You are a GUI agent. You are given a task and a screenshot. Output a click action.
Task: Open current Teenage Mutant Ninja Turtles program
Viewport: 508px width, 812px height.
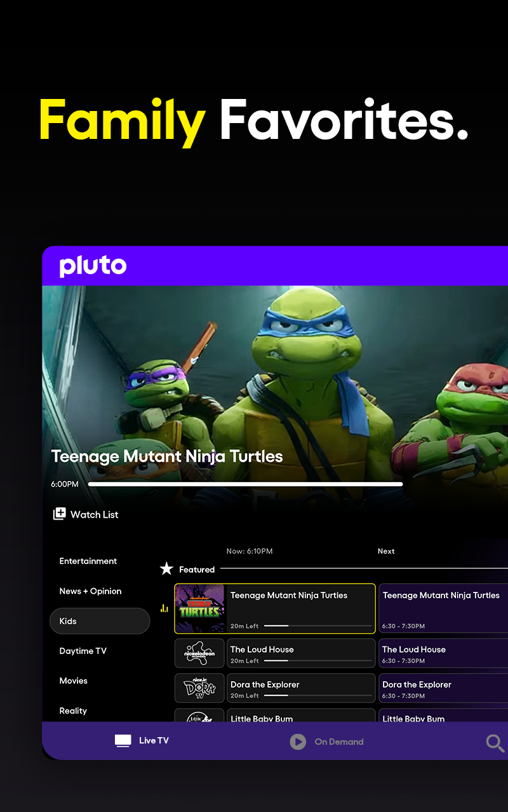click(x=301, y=608)
